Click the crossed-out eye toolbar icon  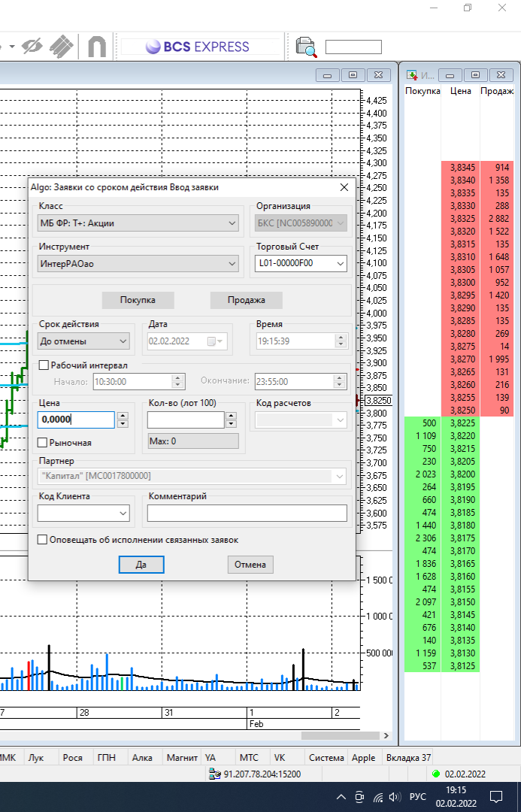33,47
